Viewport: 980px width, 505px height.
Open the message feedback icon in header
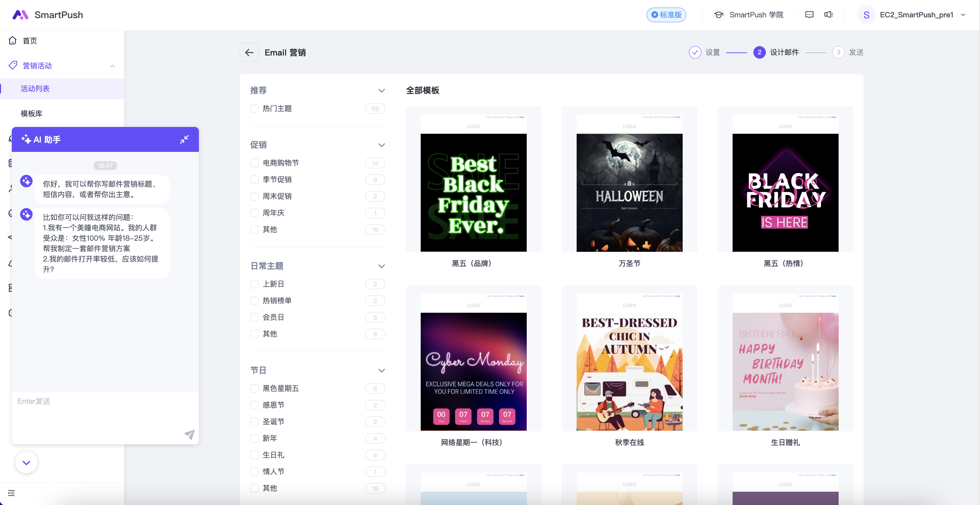(x=809, y=15)
